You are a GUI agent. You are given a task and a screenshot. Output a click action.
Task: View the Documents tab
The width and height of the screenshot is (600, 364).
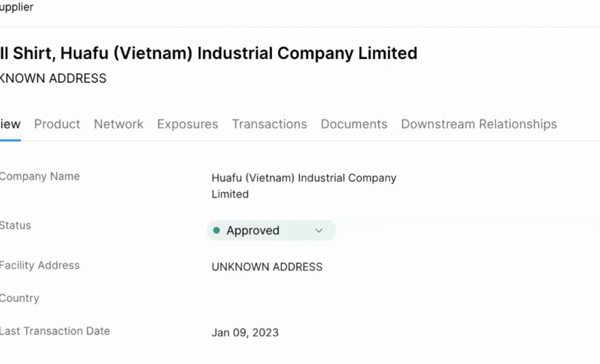click(x=354, y=124)
